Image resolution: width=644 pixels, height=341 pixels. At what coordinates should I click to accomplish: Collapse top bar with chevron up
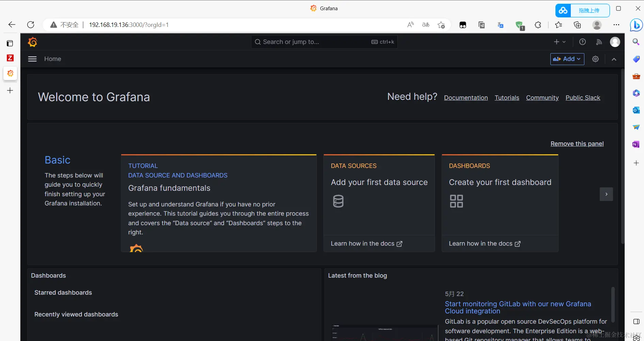pos(614,59)
